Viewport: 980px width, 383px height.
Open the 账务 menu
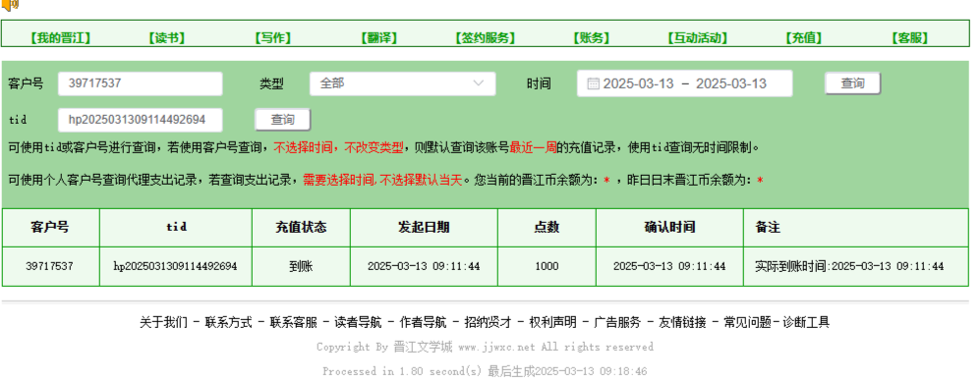tap(592, 38)
